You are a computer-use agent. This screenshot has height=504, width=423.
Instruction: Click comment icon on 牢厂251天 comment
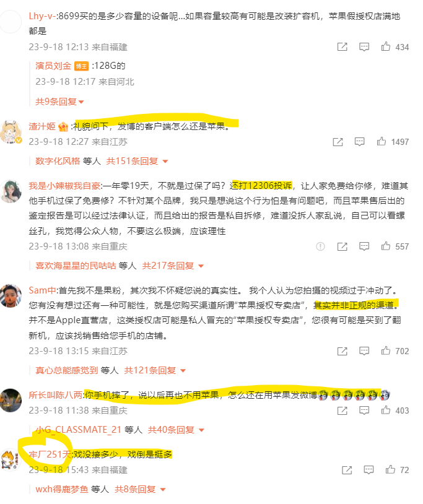368,469
